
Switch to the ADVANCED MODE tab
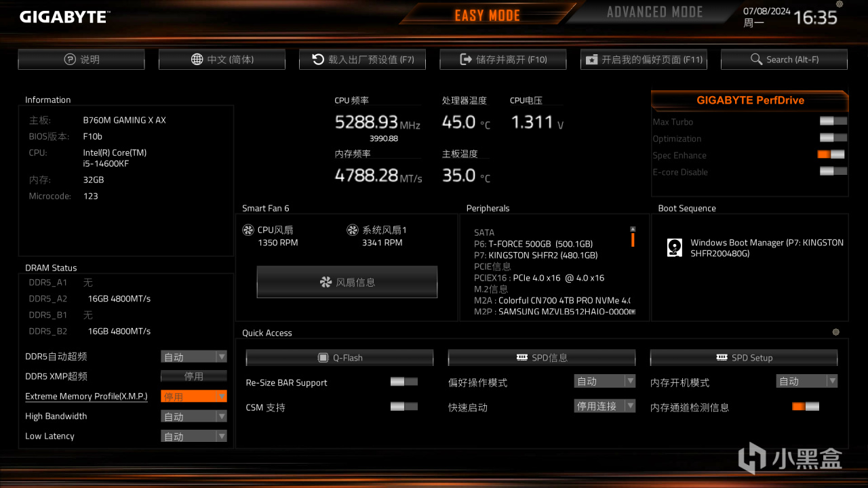[x=654, y=12]
